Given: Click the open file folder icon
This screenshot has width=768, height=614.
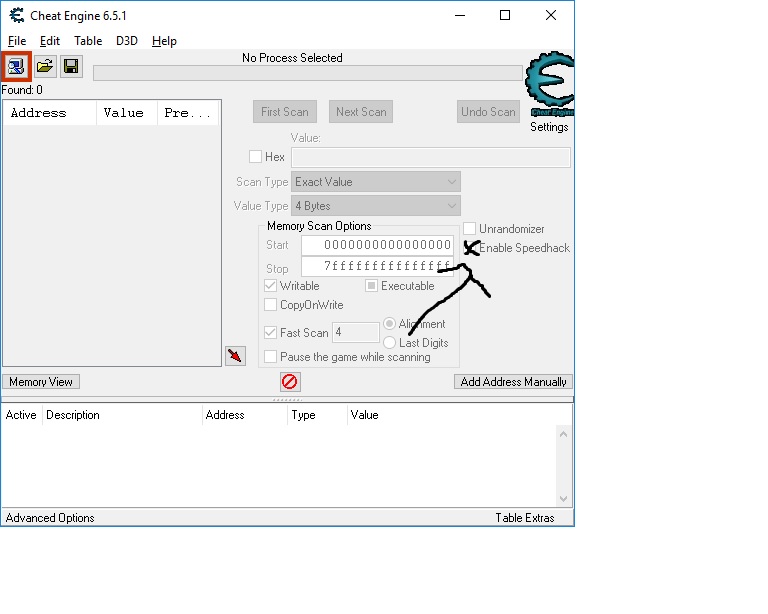Looking at the screenshot, I should 45,66.
